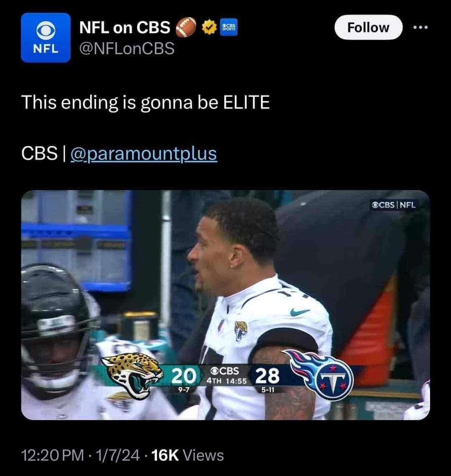This screenshot has height=476, width=451.
Task: Open the three-dot more options menu
Action: coord(421,27)
